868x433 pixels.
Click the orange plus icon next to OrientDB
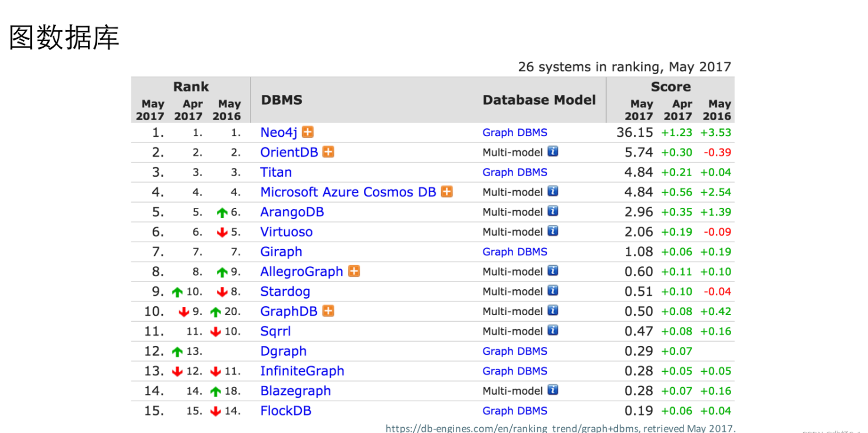pos(328,152)
